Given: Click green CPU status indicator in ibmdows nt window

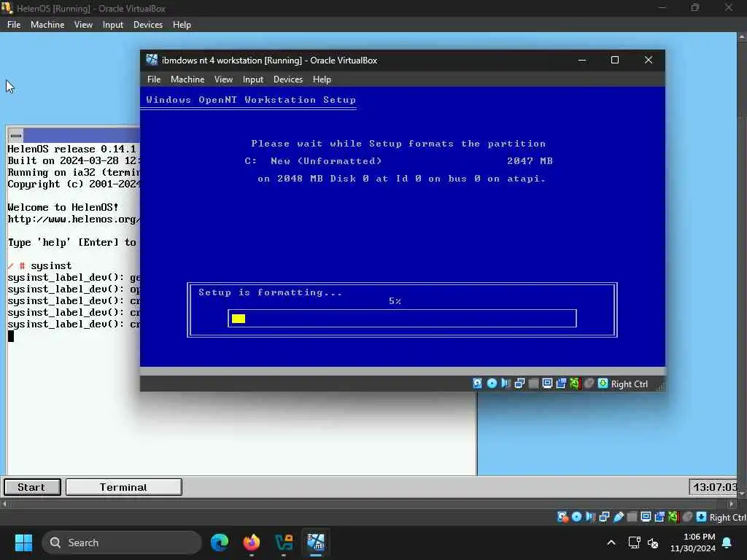Looking at the screenshot, I should tap(575, 384).
